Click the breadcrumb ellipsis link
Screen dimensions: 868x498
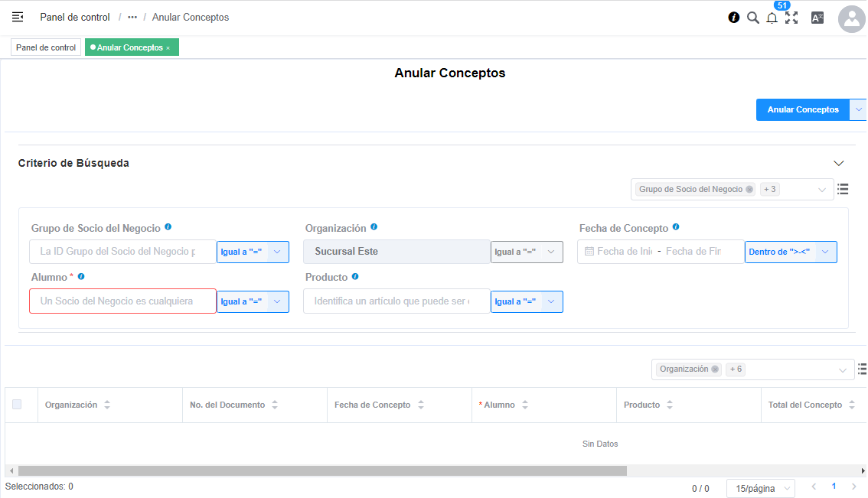132,17
